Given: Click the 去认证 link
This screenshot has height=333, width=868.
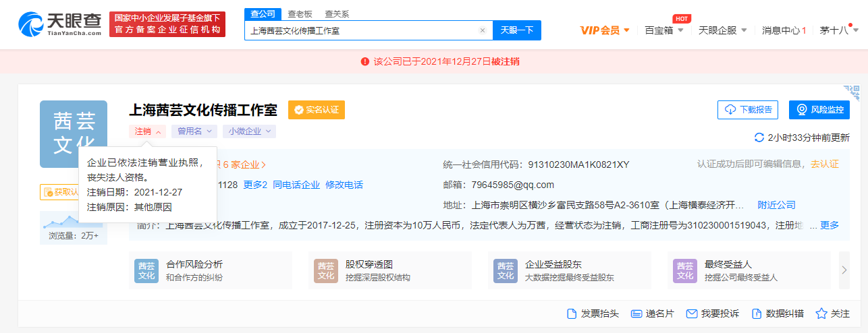Looking at the screenshot, I should click(825, 164).
